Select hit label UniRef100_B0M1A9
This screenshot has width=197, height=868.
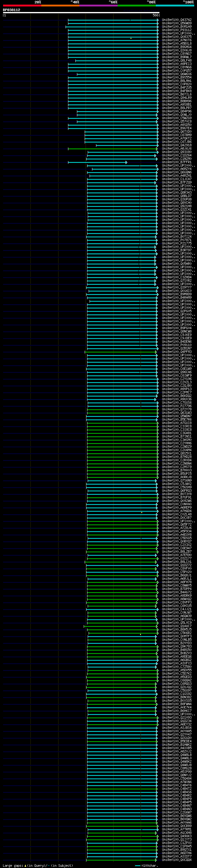click(177, 26)
